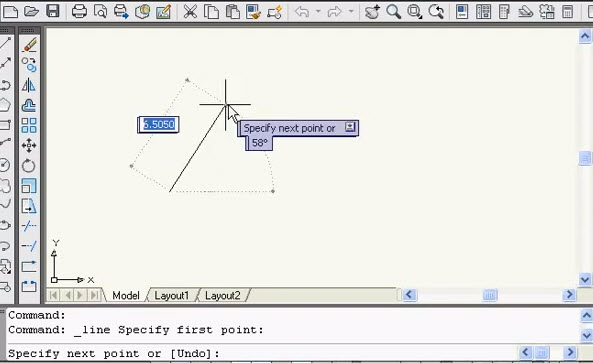593x363 pixels.
Task: Create a new drawing with QNew icon
Action: click(x=10, y=11)
